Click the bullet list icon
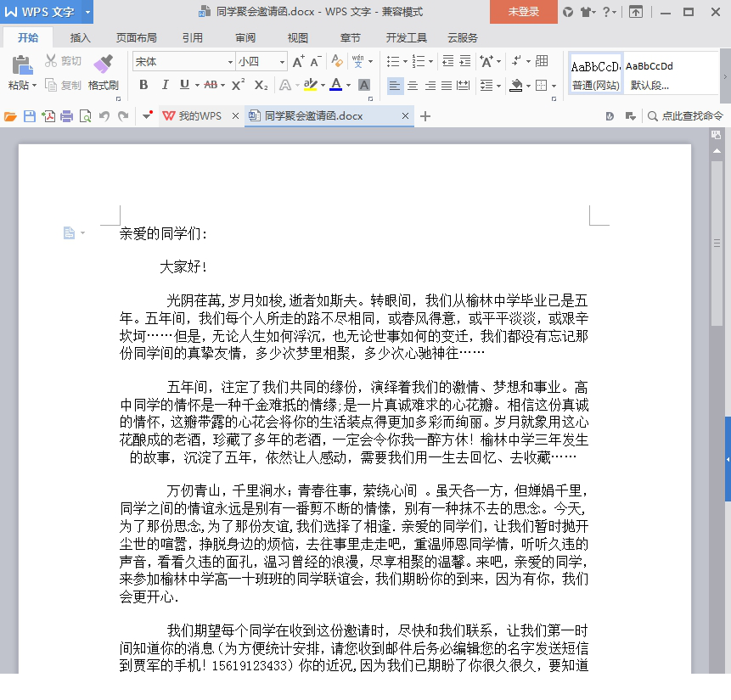731x700 pixels. click(x=393, y=62)
